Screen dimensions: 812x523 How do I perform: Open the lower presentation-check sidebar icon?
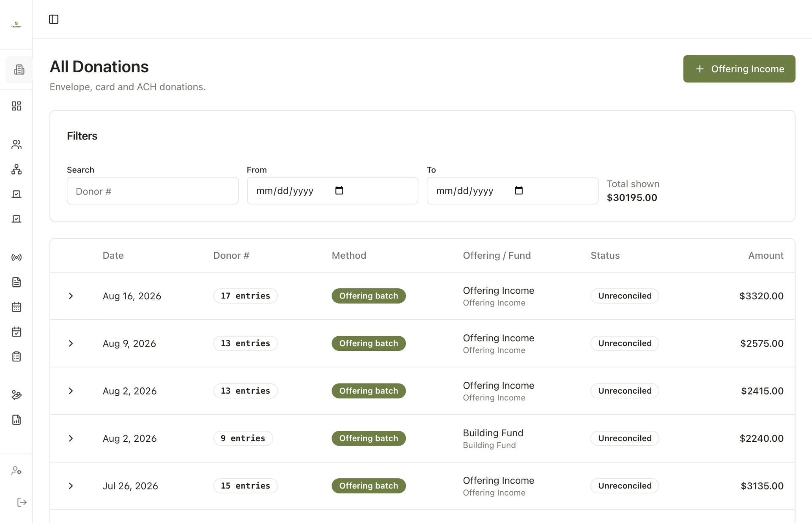click(16, 219)
